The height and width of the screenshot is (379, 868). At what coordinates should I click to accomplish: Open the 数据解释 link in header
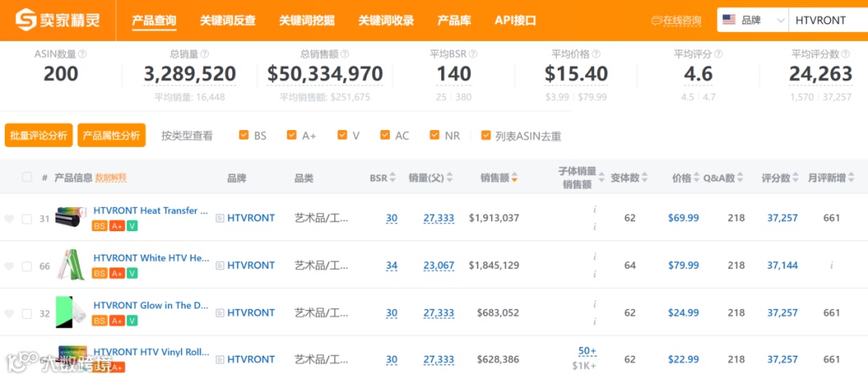111,177
